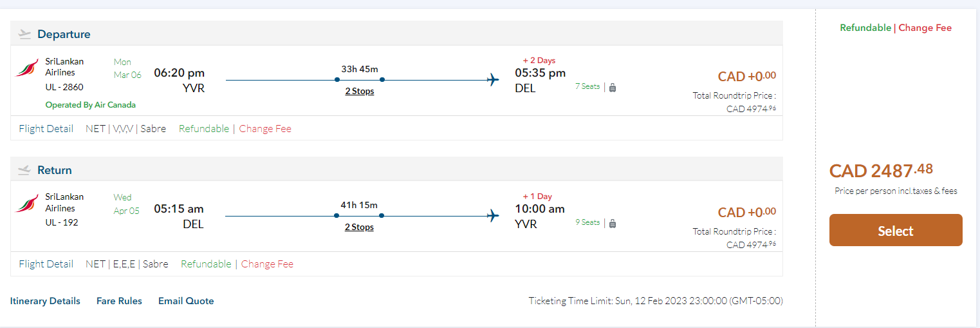Expand 2 Stops details for return flight

coord(359,227)
